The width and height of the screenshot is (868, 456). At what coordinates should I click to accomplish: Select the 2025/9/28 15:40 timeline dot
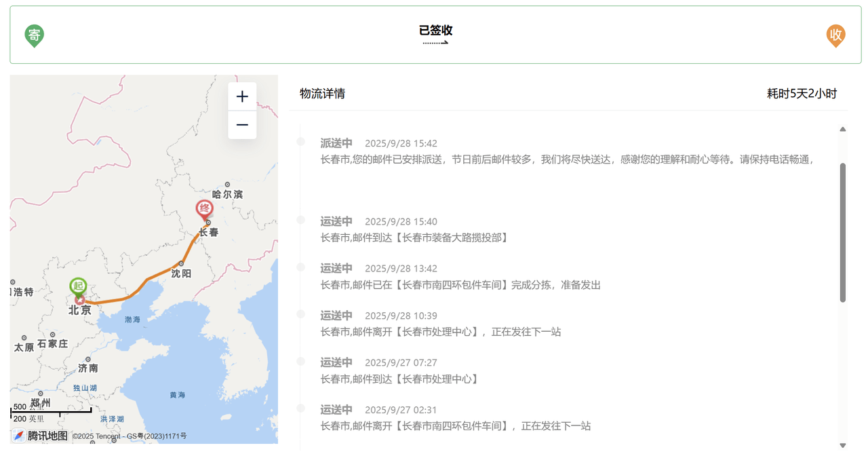tap(301, 220)
